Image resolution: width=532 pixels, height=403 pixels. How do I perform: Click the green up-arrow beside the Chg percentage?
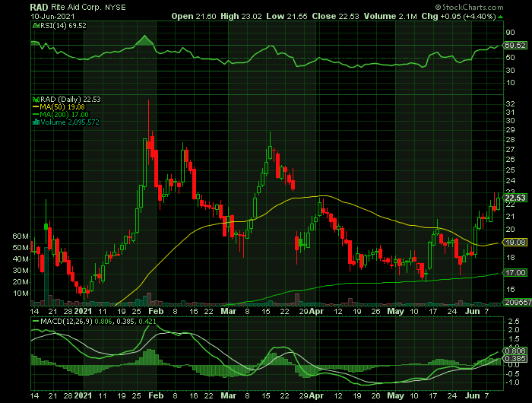501,17
